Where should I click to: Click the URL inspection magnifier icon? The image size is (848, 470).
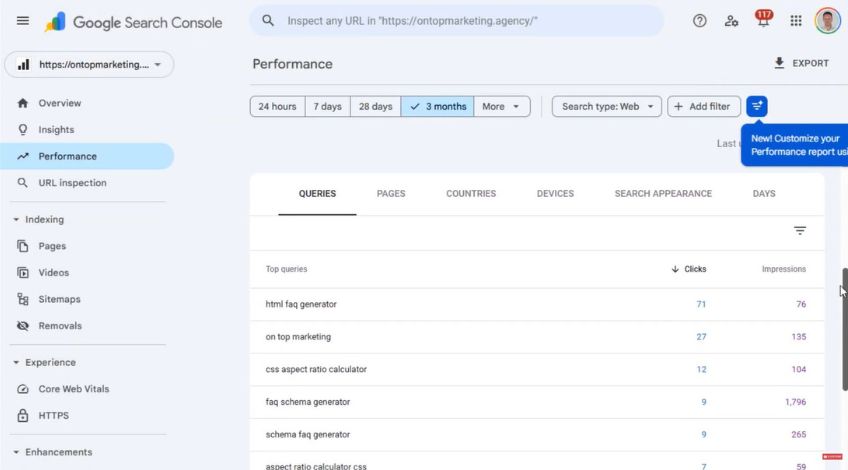point(23,183)
